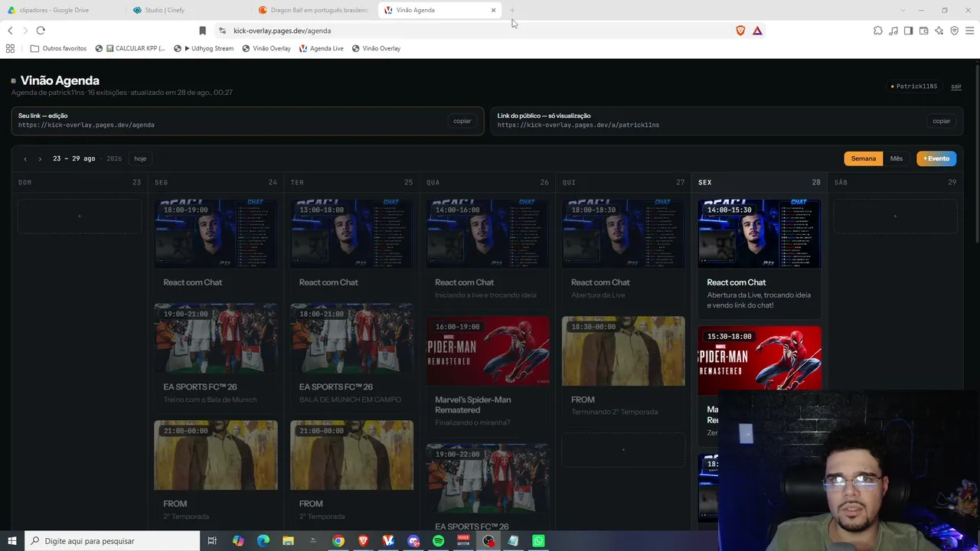Log out using the sair link
This screenshot has width=980, height=551.
pyautogui.click(x=956, y=86)
